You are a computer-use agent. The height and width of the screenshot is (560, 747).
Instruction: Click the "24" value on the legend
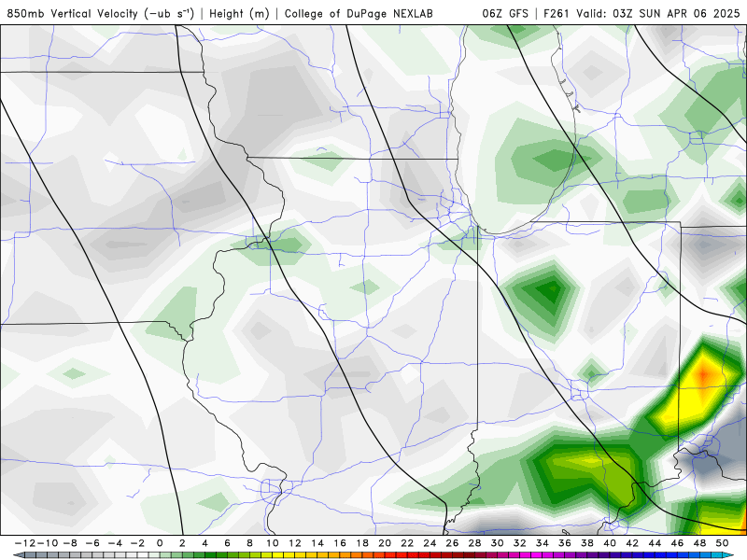[x=430, y=543]
